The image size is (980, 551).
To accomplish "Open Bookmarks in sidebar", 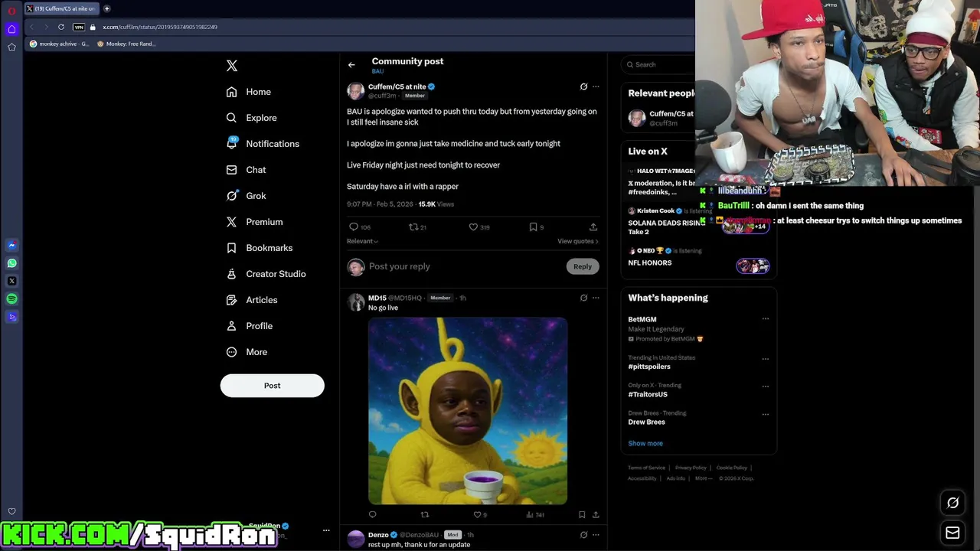I will tap(260, 248).
